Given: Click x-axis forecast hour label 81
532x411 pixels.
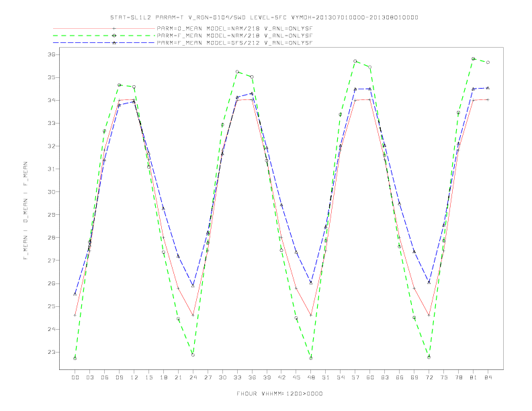Looking at the screenshot, I should (x=474, y=377).
